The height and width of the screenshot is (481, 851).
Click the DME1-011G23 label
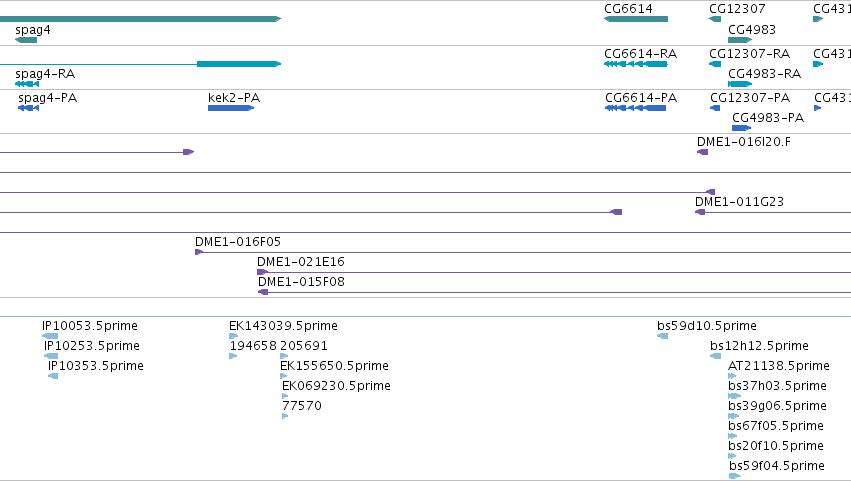[739, 202]
